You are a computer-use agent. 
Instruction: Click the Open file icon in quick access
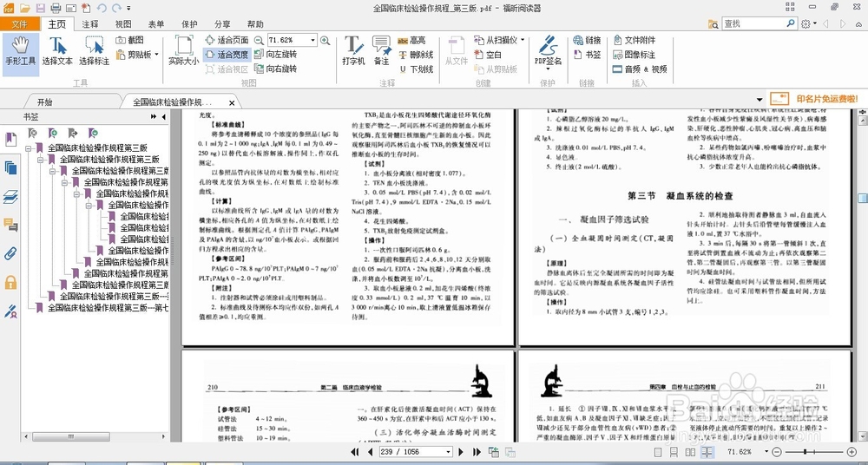coord(24,8)
